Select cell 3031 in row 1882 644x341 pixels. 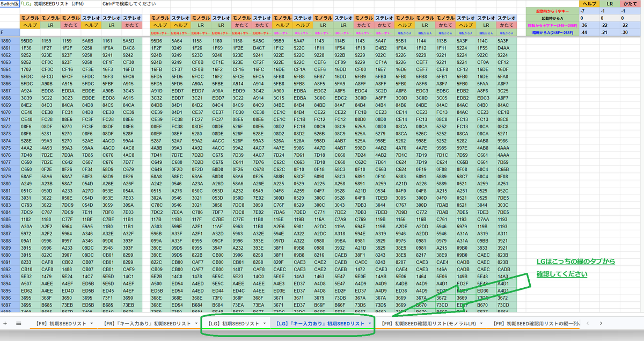(30, 198)
